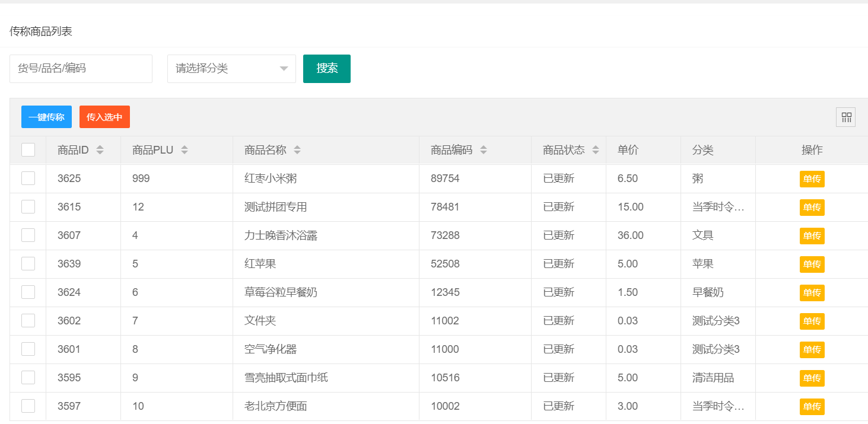868x424 pixels.
Task: Sort by 商品PLU column arrows
Action: point(185,150)
